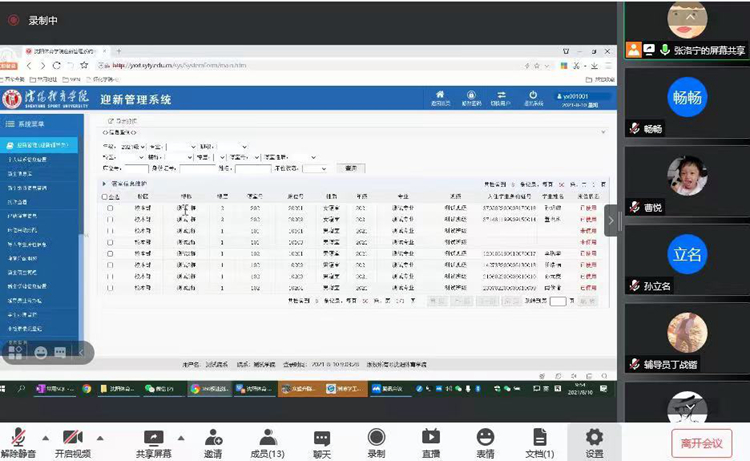Open 文档(1) documents panel
This screenshot has width=750, height=461.
(540, 438)
